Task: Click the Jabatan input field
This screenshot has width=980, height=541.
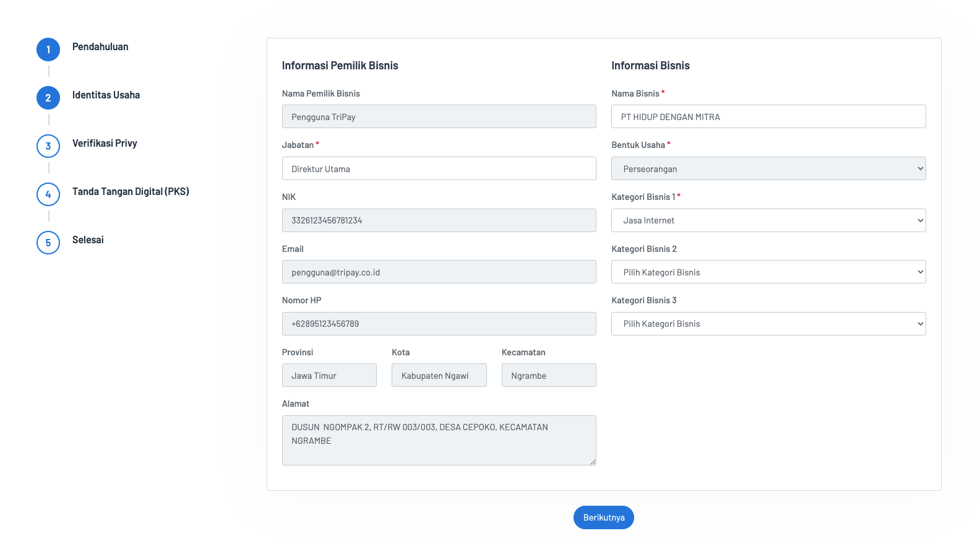Action: click(439, 168)
